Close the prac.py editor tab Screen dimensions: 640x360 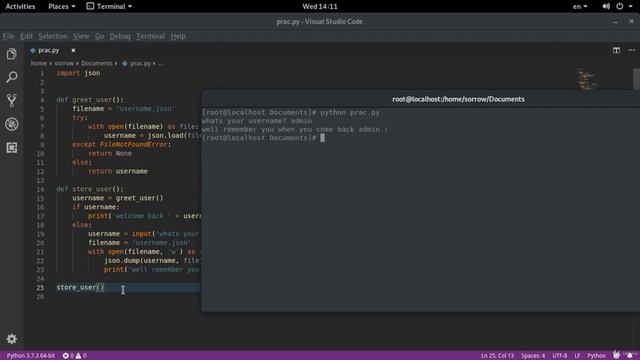click(x=73, y=50)
